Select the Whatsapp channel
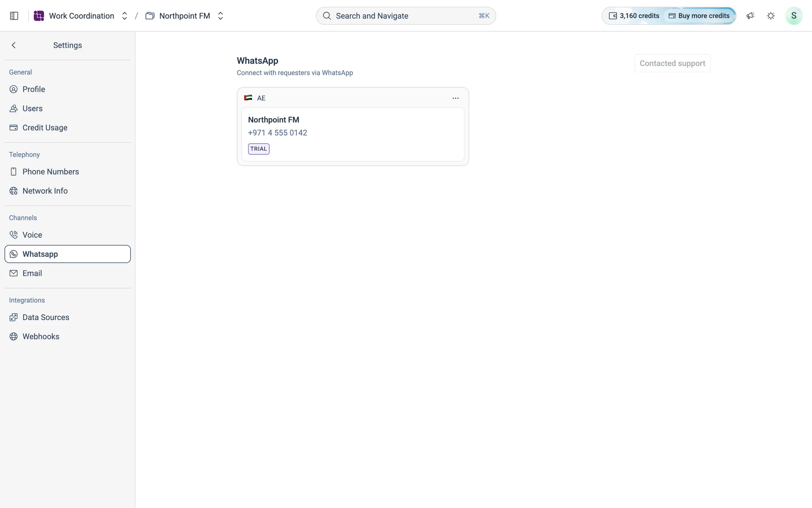The height and width of the screenshot is (508, 812). 67,254
